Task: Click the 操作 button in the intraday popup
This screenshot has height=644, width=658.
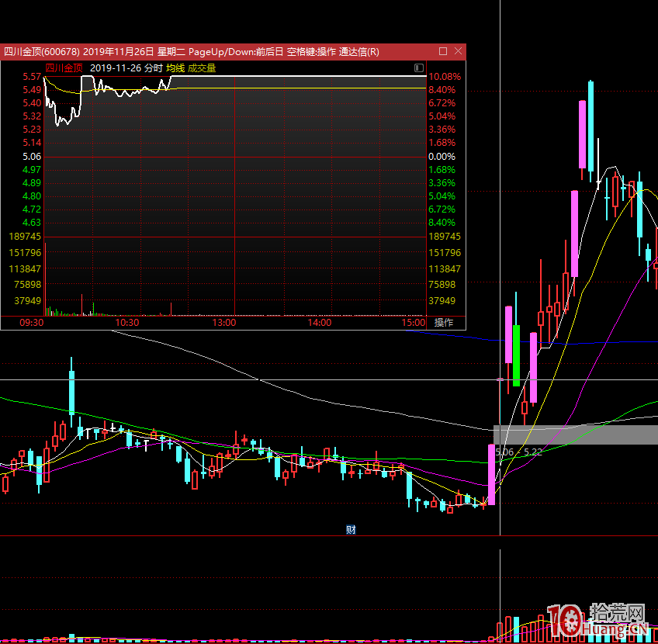Action: pos(444,322)
